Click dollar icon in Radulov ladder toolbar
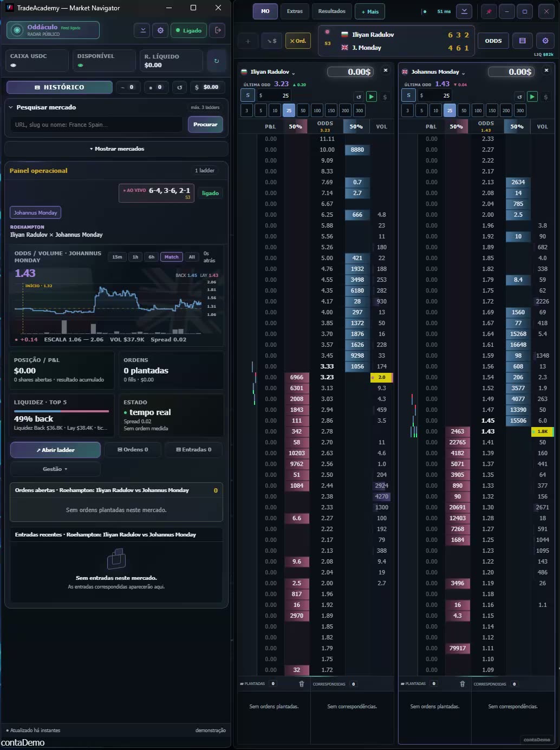This screenshot has width=560, height=750. tap(385, 97)
